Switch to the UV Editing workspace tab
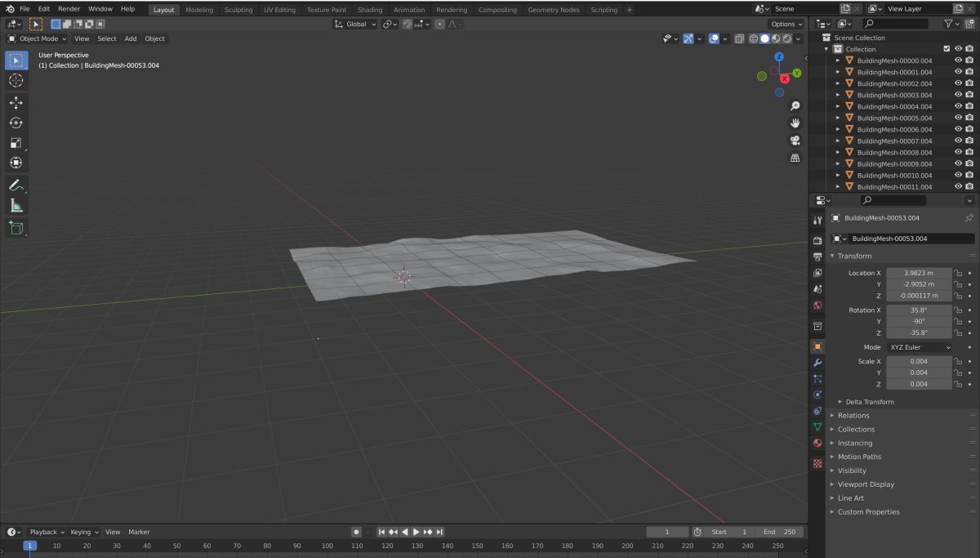980x558 pixels. tap(279, 10)
